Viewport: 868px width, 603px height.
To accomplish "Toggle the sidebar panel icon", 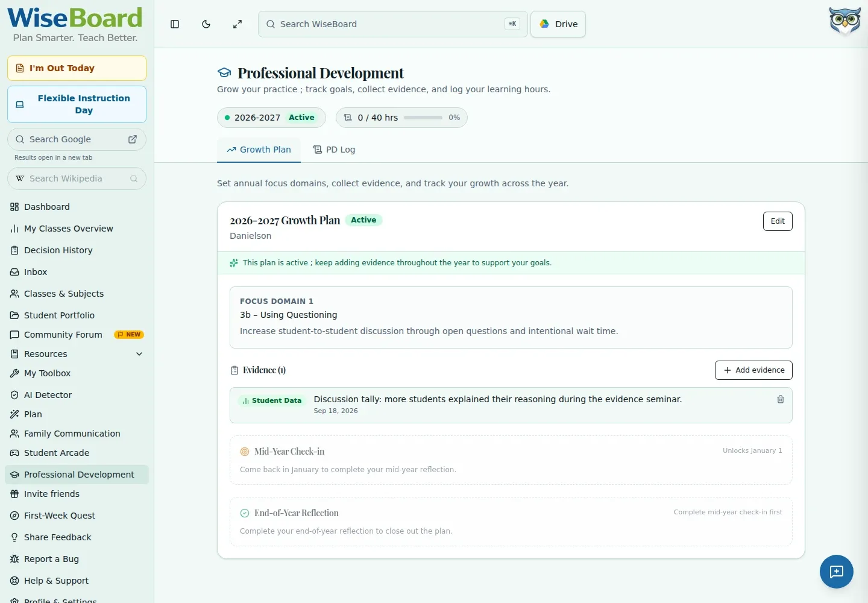I will [175, 24].
